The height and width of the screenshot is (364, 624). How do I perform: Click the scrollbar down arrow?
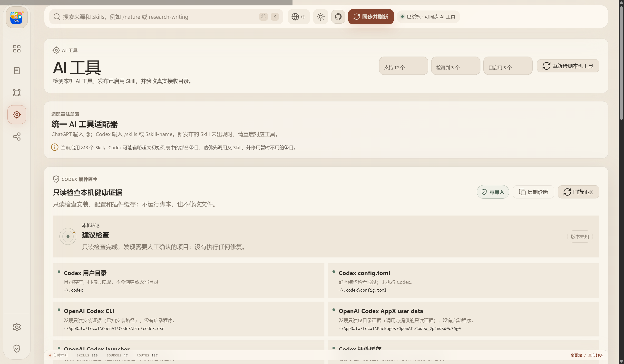click(621, 362)
